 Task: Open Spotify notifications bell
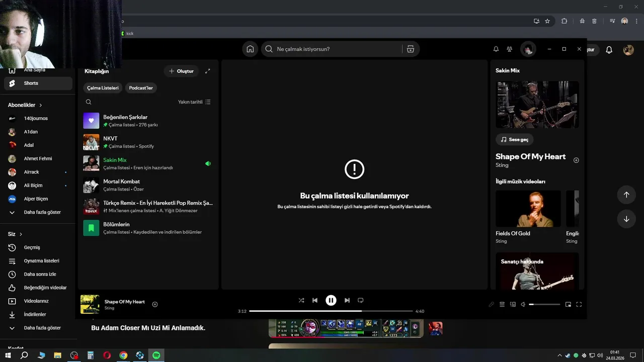click(496, 49)
